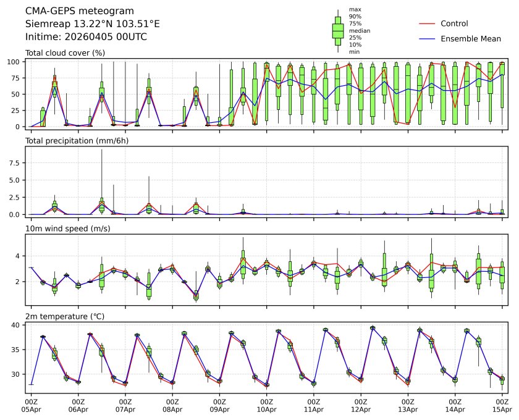Select the Total cloud cover panel title
519x420 pixels.
65,53
